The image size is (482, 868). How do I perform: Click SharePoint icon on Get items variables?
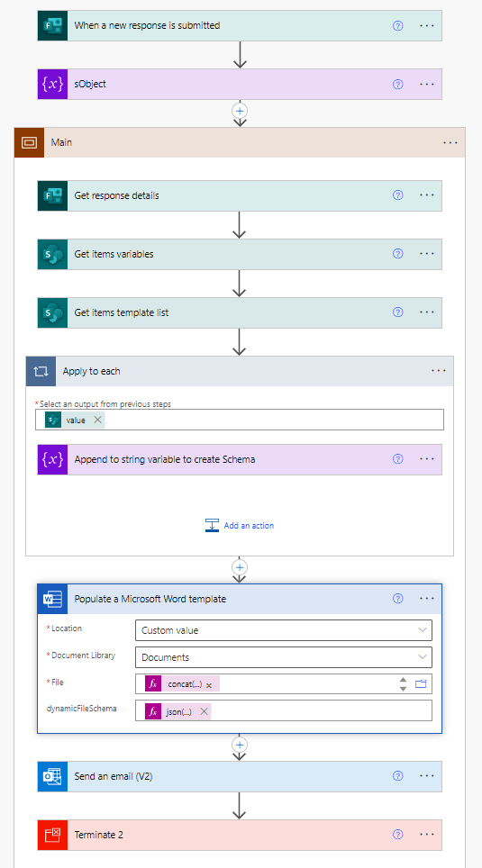(x=52, y=254)
